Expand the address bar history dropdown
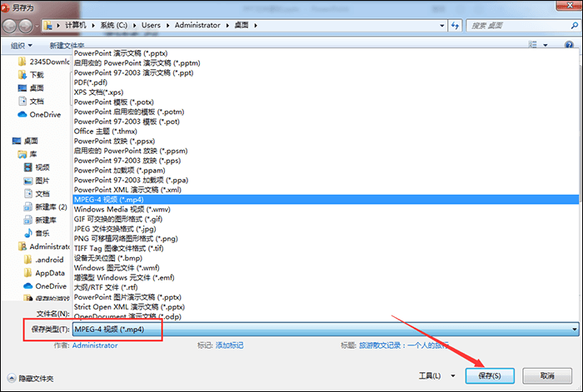The image size is (583, 392). (x=441, y=26)
